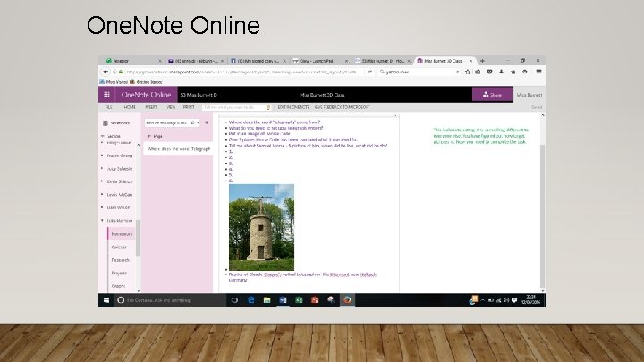Select the Homework section
Image resolution: width=644 pixels, height=362 pixels.
tap(122, 234)
